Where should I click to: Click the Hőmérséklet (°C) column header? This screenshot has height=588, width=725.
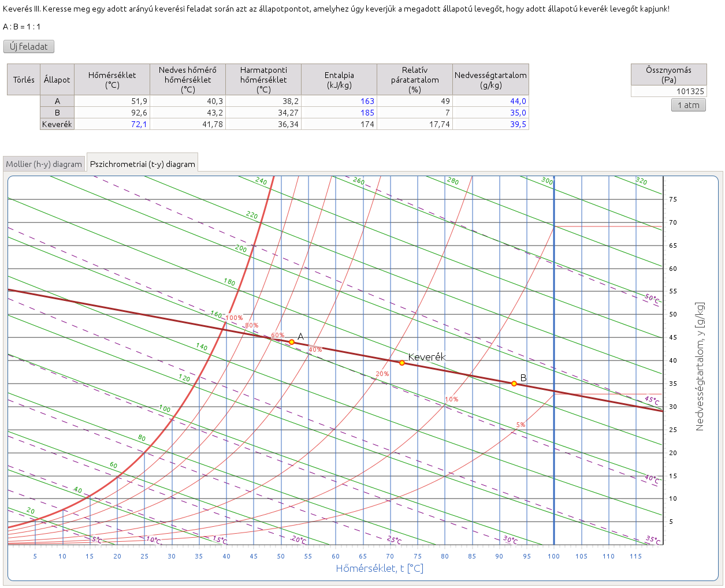112,80
